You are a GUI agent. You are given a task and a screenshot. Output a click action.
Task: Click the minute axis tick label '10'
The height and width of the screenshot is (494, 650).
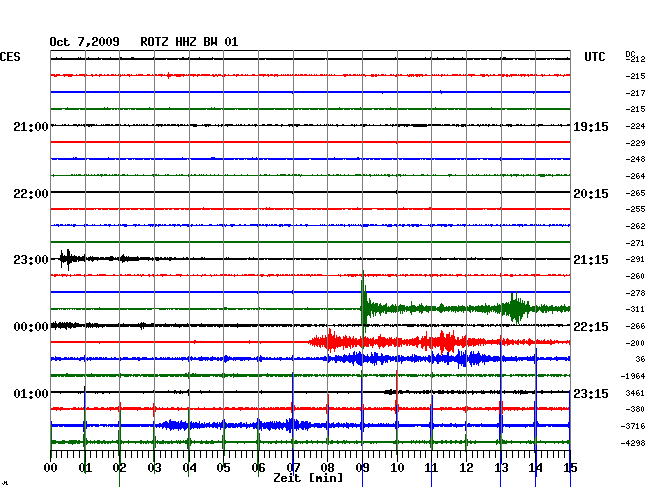(x=397, y=468)
